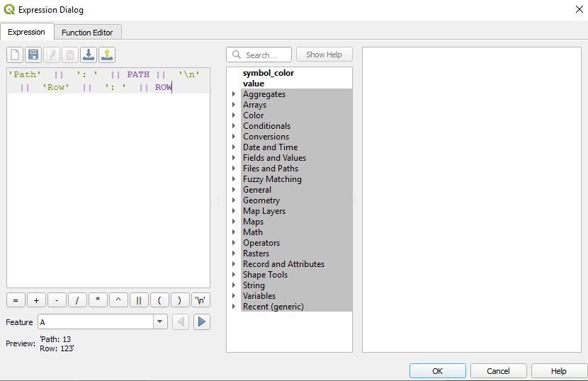Save the expression with the floppy disk icon
This screenshot has width=588, height=381.
(x=33, y=55)
